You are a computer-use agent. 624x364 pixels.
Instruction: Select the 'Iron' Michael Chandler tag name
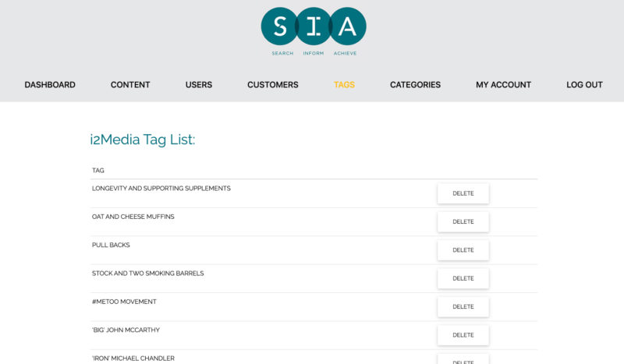(133, 358)
